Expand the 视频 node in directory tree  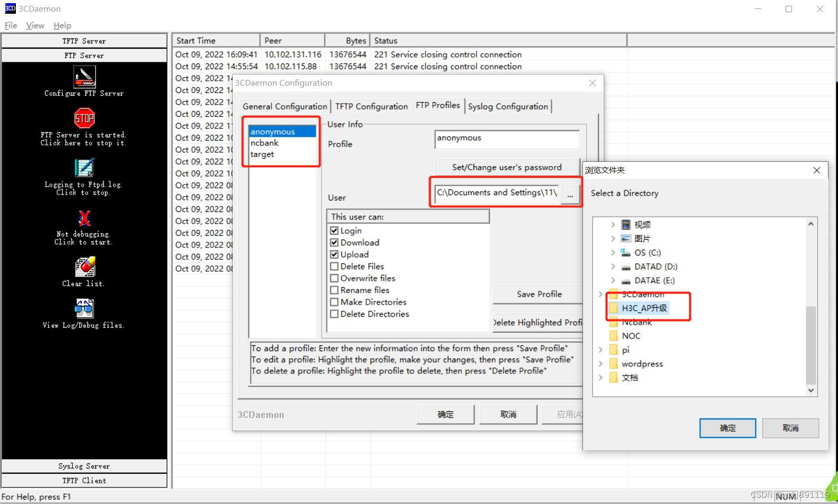click(613, 225)
